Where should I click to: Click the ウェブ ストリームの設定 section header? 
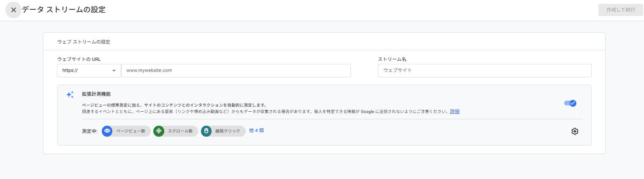(x=84, y=42)
